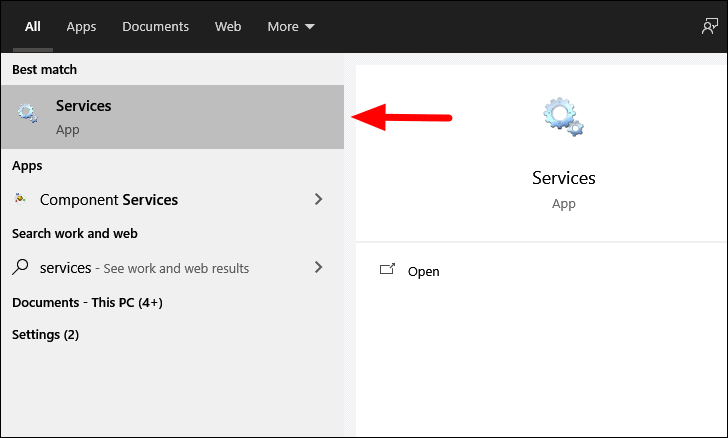Image resolution: width=728 pixels, height=438 pixels.
Task: Expand services web results chevron
Action: pos(318,267)
